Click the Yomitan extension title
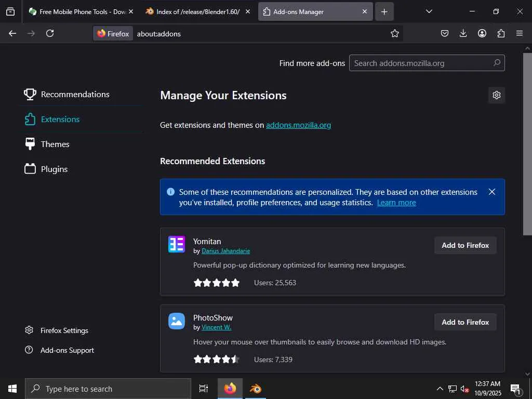 point(207,241)
